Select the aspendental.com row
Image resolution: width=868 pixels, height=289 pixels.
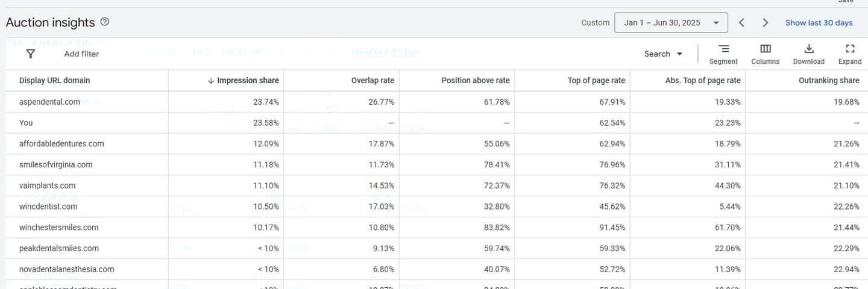pyautogui.click(x=49, y=102)
